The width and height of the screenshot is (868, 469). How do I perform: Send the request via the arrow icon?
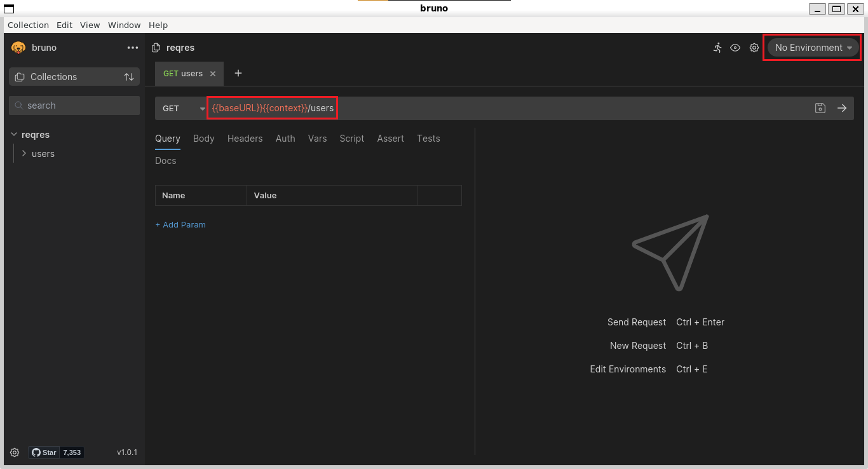tap(842, 108)
